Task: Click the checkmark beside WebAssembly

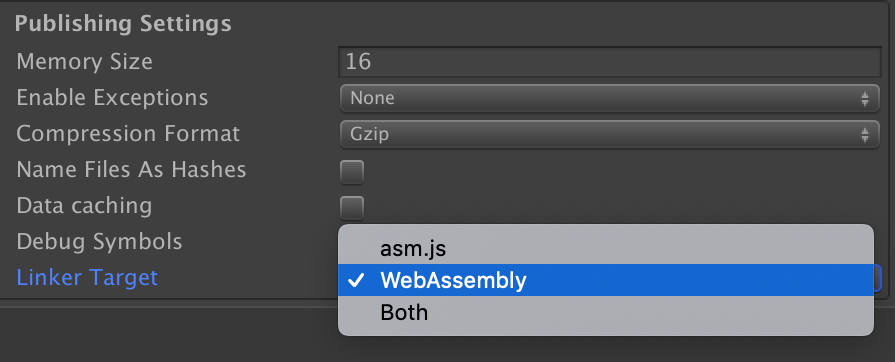Action: 356,280
